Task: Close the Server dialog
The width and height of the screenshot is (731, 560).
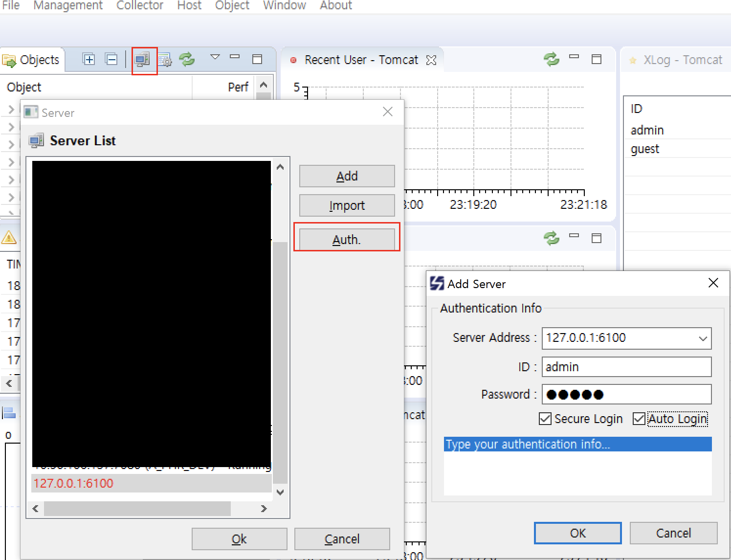Action: coord(388,112)
